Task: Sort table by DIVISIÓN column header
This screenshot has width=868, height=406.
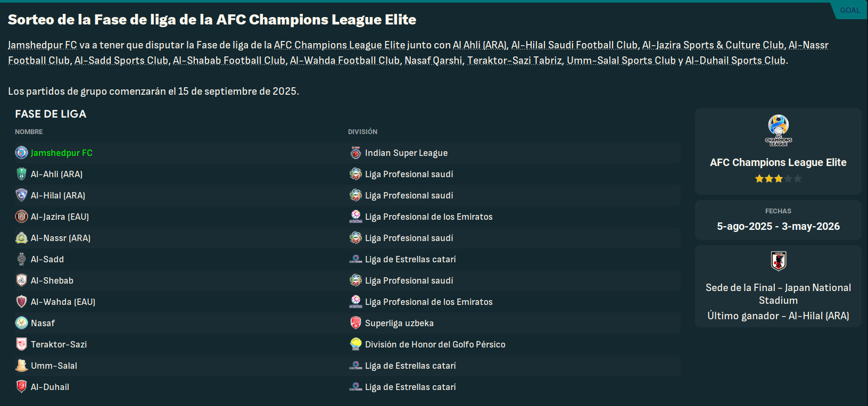Action: coord(362,131)
